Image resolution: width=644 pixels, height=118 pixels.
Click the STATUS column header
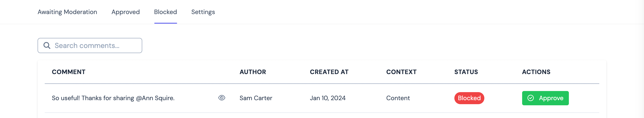466,72
